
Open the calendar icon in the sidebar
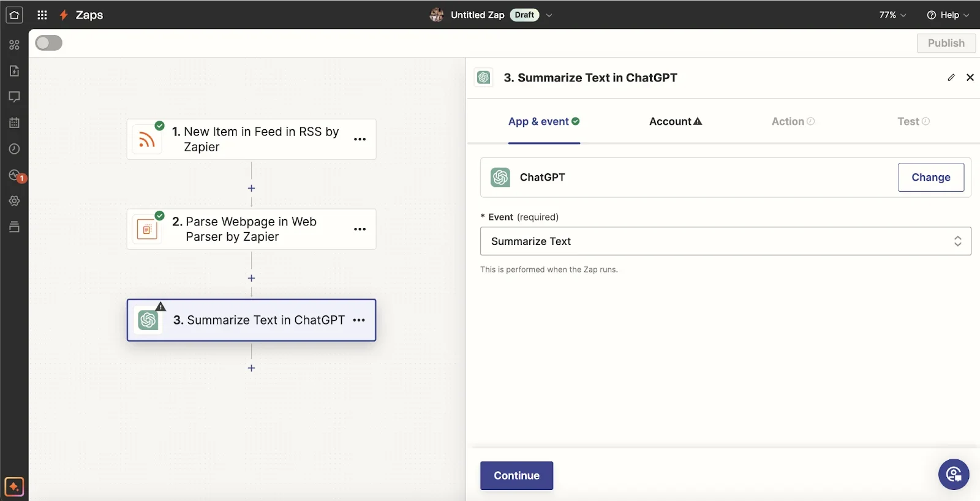click(x=14, y=122)
